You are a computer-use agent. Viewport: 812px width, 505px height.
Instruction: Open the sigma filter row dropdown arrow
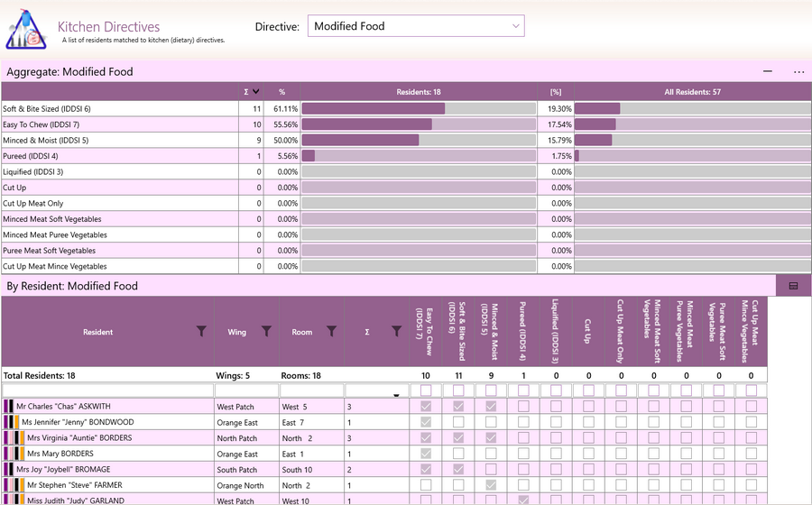click(x=396, y=395)
